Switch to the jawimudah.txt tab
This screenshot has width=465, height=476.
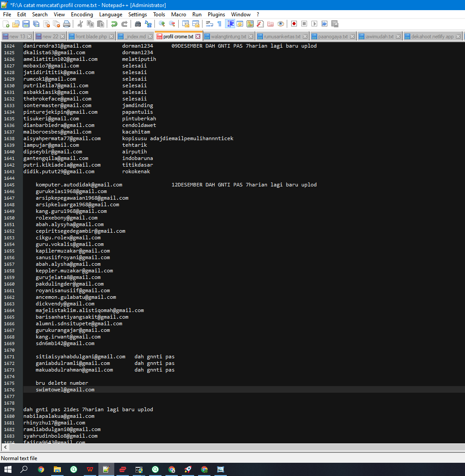(379, 37)
